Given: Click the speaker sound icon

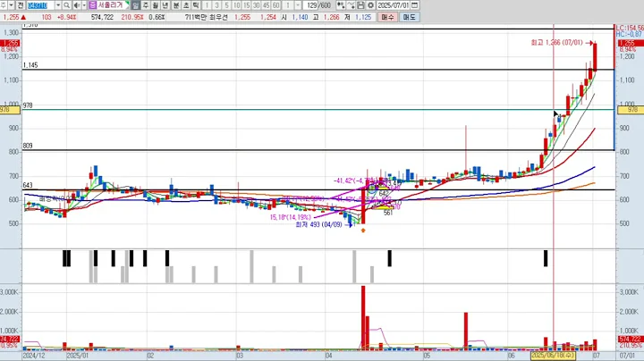Looking at the screenshot, I should tap(77, 5).
